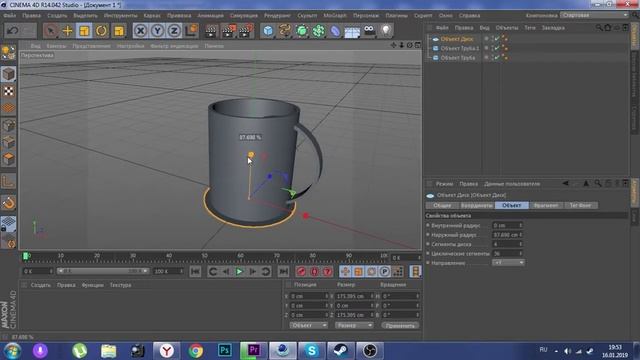The image size is (640, 360).
Task: Toggle the green checkmark of Объект Труба
Action: tap(497, 58)
